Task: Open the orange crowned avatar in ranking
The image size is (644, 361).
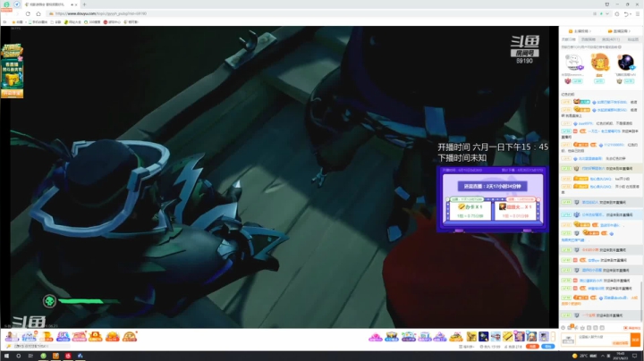Action: click(599, 63)
